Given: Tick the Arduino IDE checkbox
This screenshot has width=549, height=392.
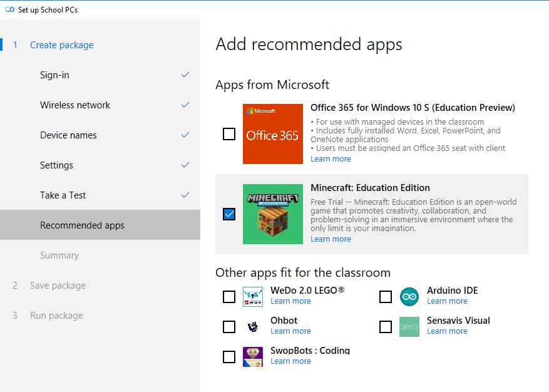Looking at the screenshot, I should point(386,297).
